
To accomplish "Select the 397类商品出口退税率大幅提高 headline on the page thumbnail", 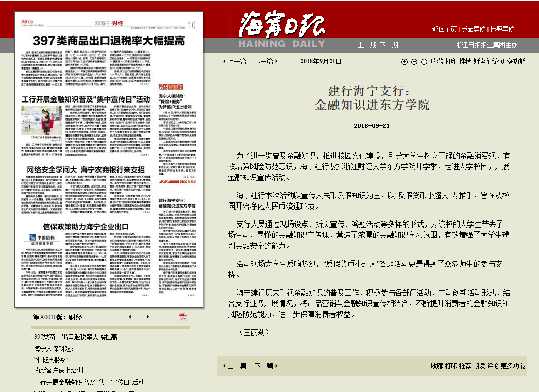I will pos(109,41).
